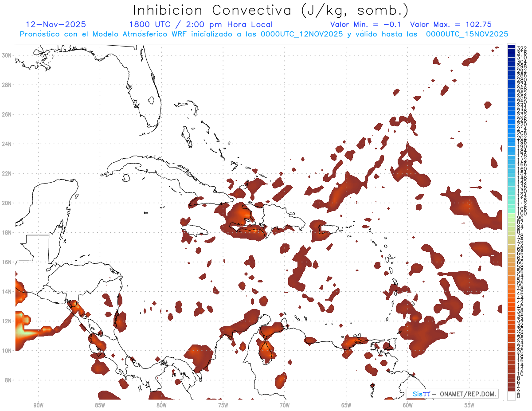Click the '0000UTC_12NOV2025' initialization timestamp
The image size is (532, 411).
pos(301,34)
